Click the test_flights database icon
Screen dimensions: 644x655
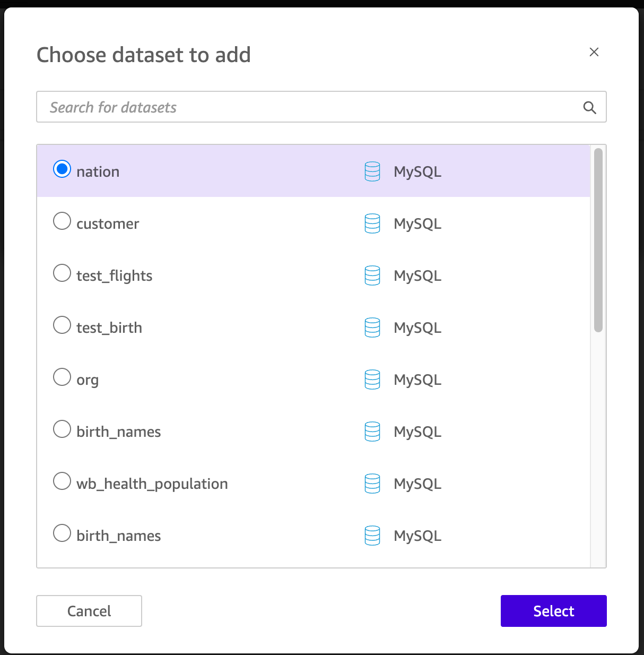(372, 275)
